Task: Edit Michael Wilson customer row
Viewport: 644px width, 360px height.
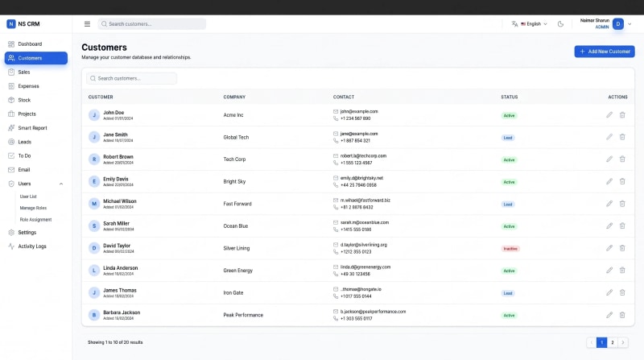Action: [x=609, y=204]
